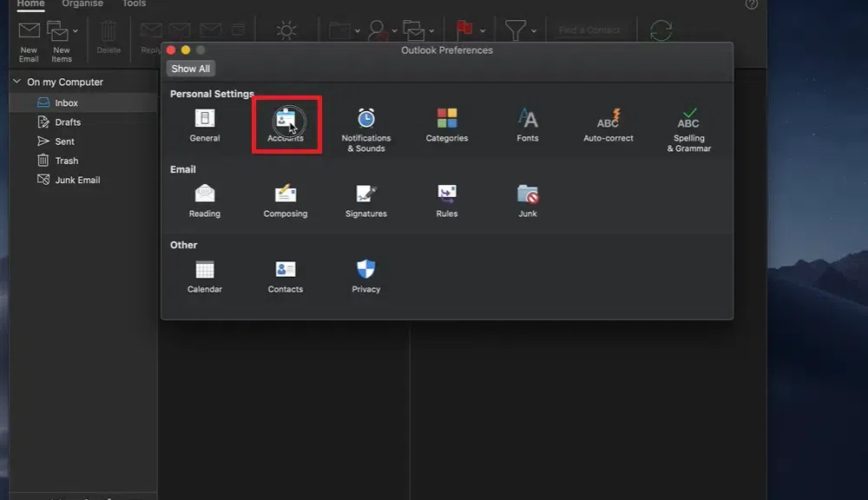The image size is (868, 500).
Task: Minimize the Outlook Preferences window
Action: coord(186,49)
